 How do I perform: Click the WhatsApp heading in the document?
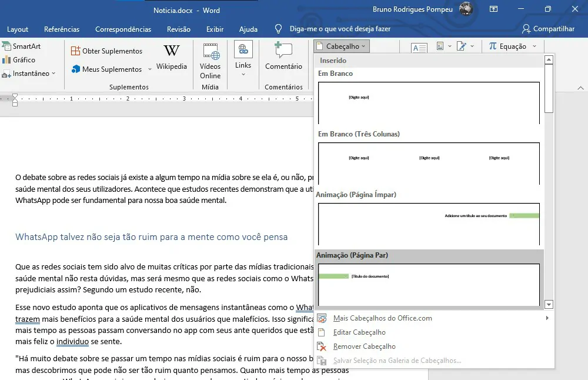pyautogui.click(x=152, y=237)
